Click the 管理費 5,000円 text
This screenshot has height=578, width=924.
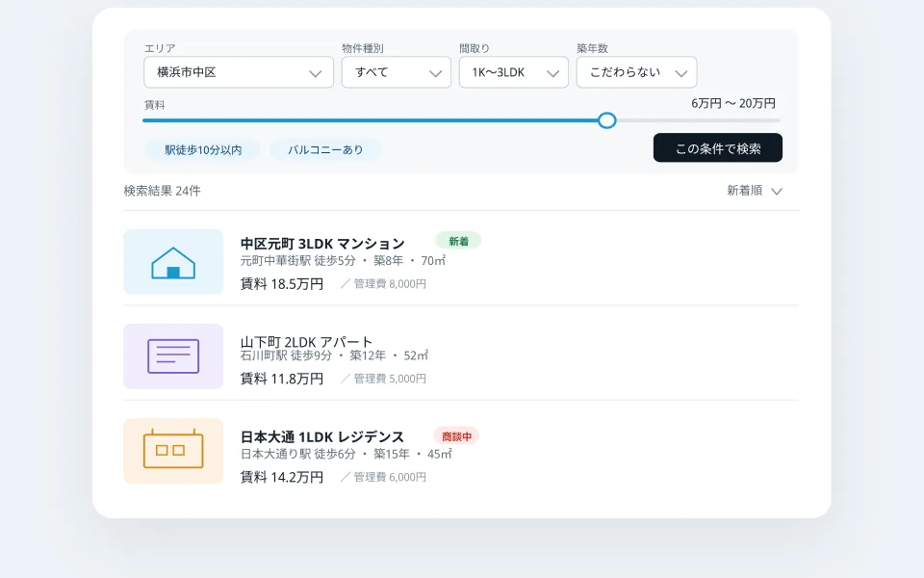coord(390,379)
